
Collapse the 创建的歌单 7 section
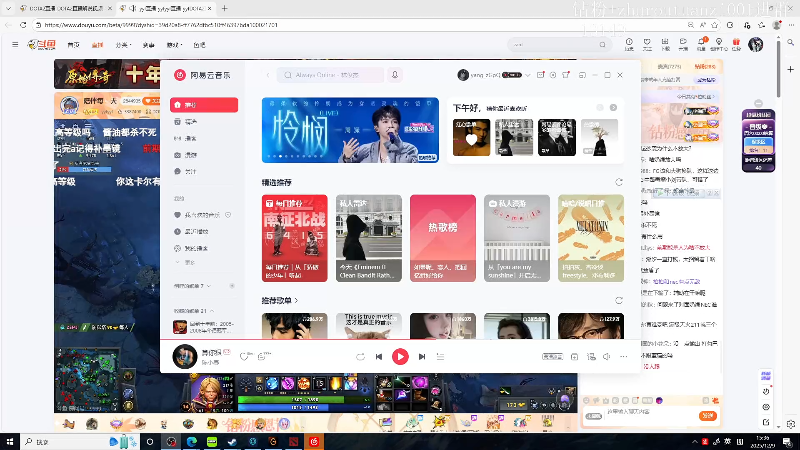[192, 286]
